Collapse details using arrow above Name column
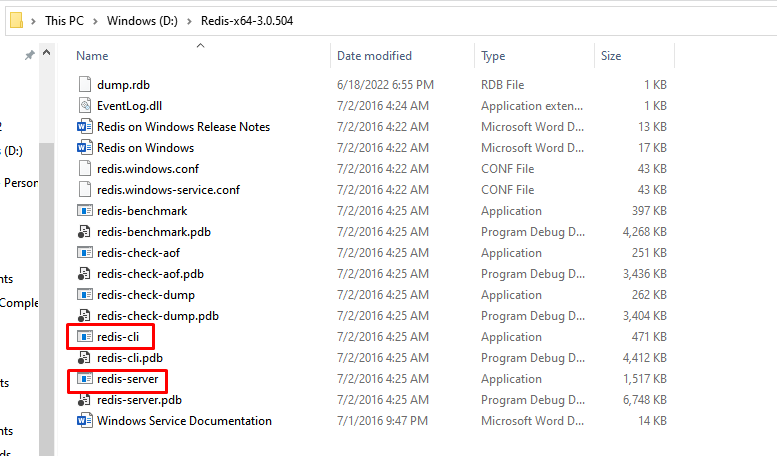The height and width of the screenshot is (456, 777). pos(200,45)
